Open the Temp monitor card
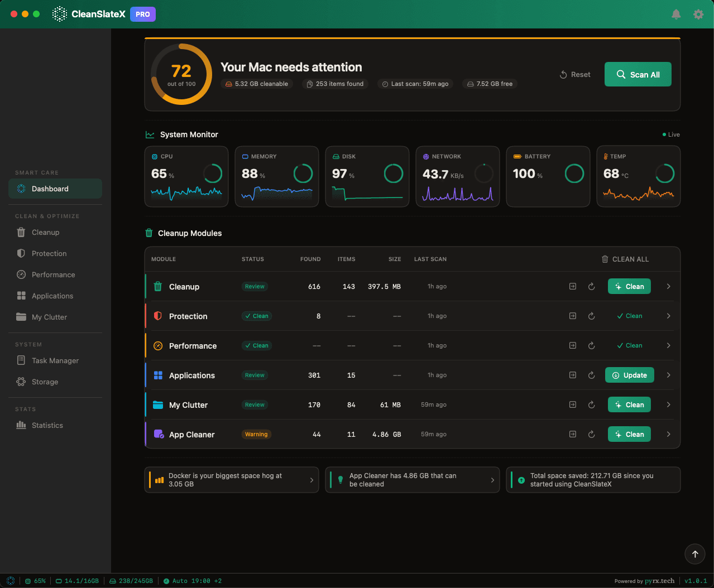The width and height of the screenshot is (714, 588). [x=639, y=176]
